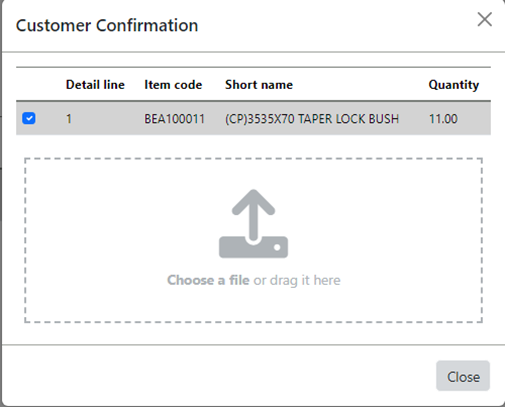This screenshot has width=505, height=407.
Task: Click the Customer Confirmation dialog title
Action: coord(107,25)
